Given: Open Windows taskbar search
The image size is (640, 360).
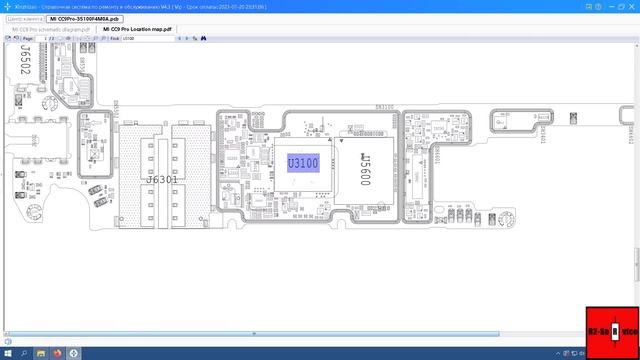Looking at the screenshot, I should [x=24, y=353].
